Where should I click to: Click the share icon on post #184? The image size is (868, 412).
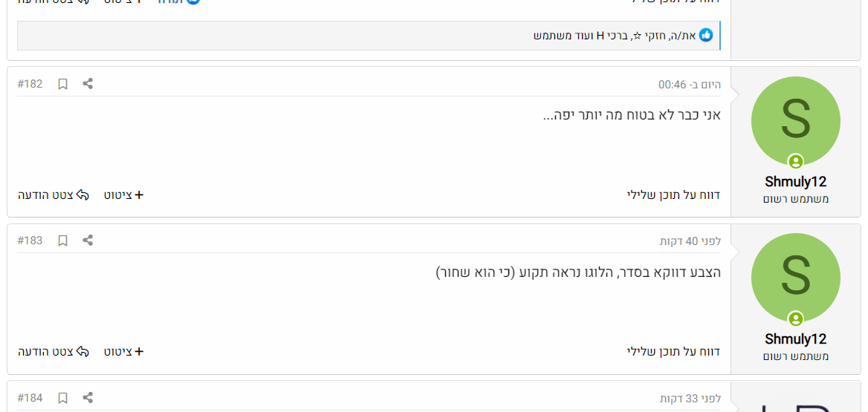[x=88, y=398]
